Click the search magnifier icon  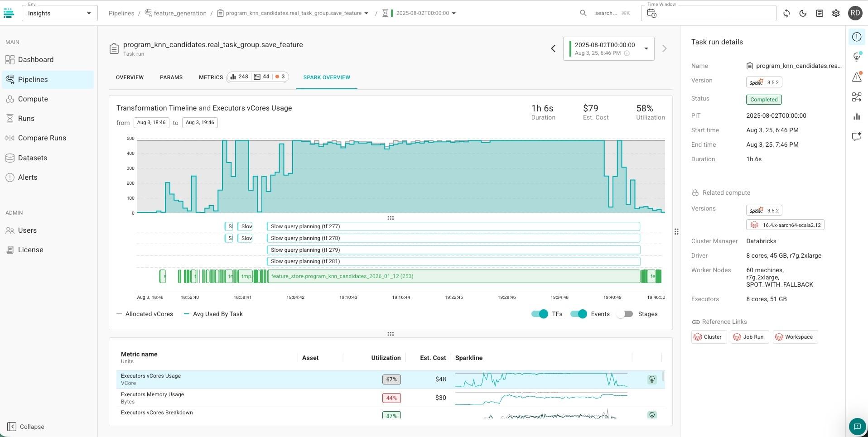[583, 13]
